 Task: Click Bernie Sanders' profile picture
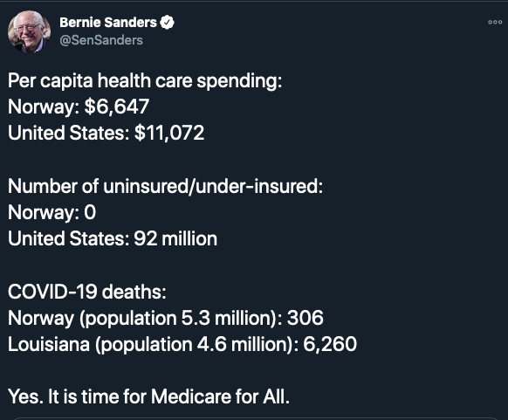coord(29,31)
